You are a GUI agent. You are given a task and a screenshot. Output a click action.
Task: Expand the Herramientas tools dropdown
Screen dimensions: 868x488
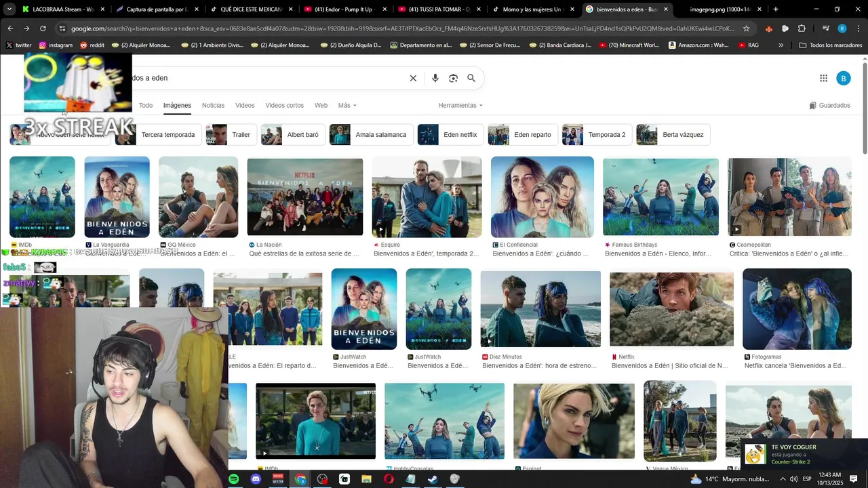click(x=460, y=106)
